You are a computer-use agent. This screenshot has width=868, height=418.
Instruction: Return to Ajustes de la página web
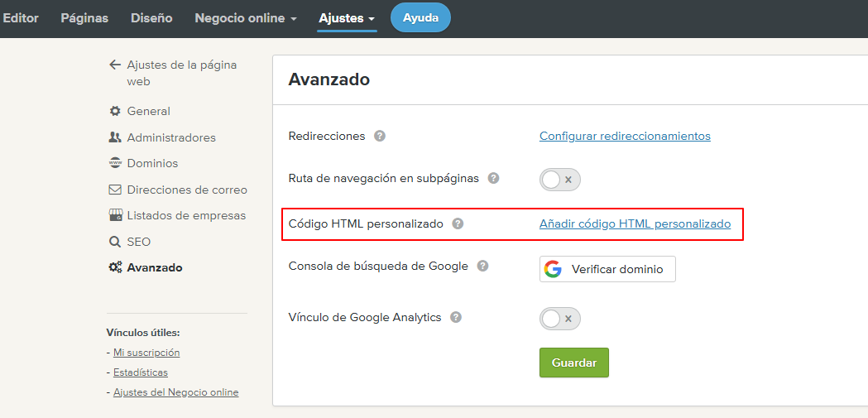[182, 73]
